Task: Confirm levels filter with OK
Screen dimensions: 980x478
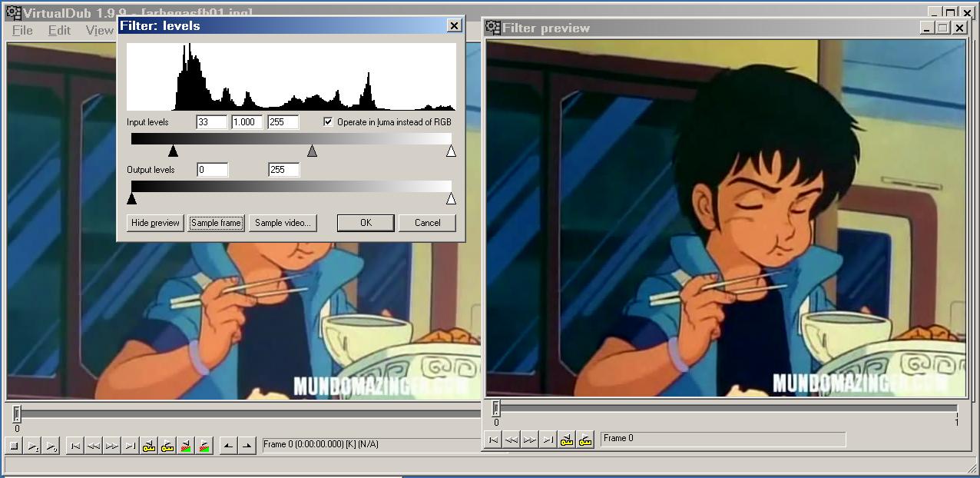Action: tap(366, 223)
